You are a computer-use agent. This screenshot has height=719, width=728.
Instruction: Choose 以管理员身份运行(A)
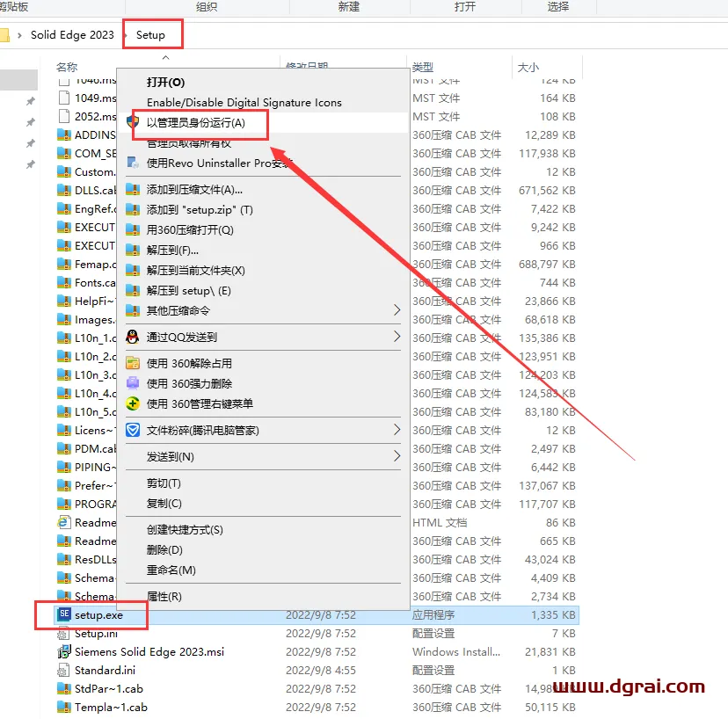pyautogui.click(x=195, y=122)
